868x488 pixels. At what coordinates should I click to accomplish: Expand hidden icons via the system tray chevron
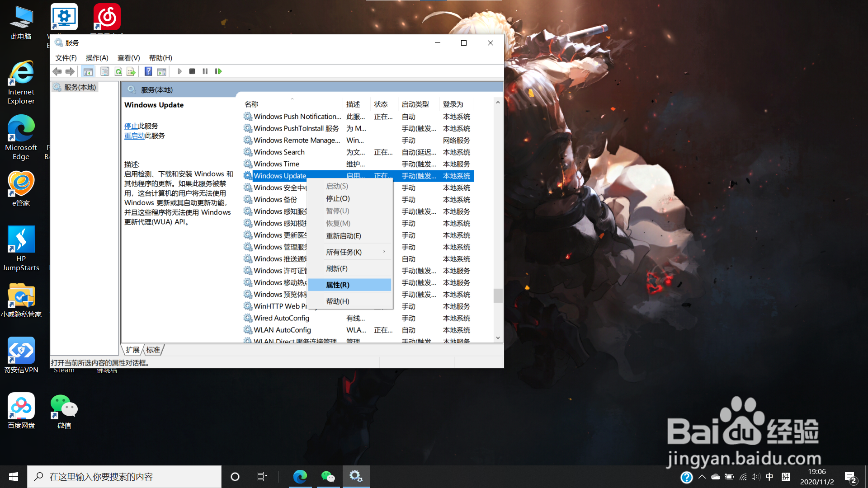point(702,477)
